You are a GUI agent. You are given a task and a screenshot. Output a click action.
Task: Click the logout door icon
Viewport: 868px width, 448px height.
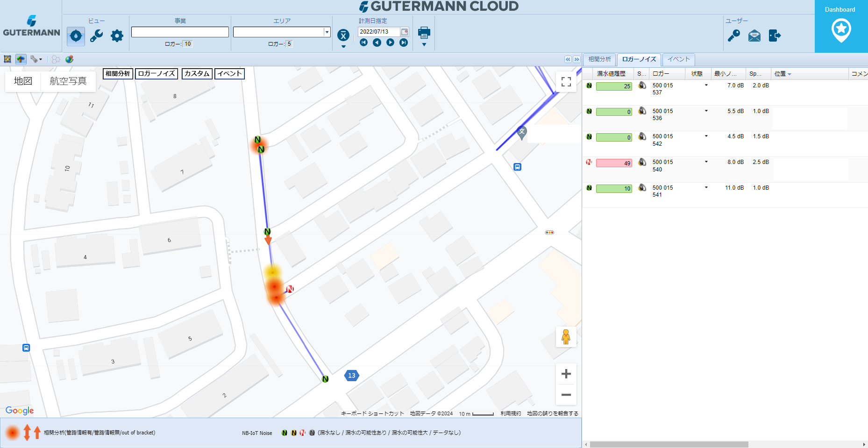tap(775, 36)
